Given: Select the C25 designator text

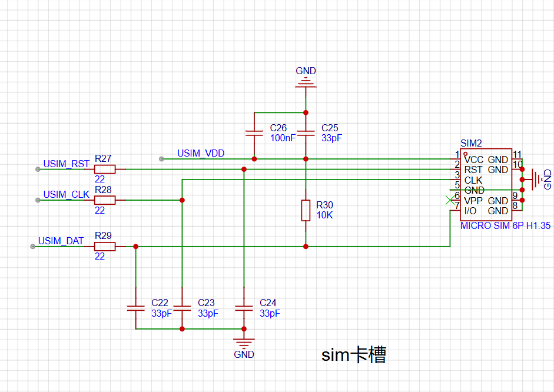Looking at the screenshot, I should (x=330, y=128).
